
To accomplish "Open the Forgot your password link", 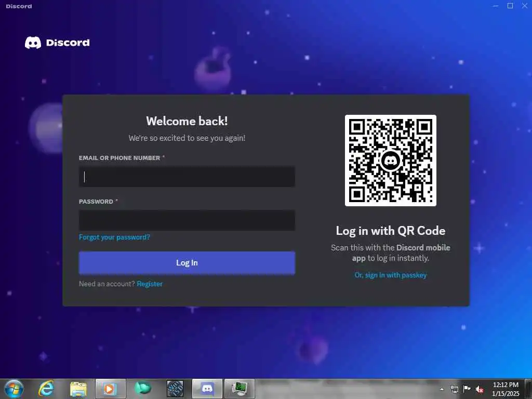I will [114, 237].
